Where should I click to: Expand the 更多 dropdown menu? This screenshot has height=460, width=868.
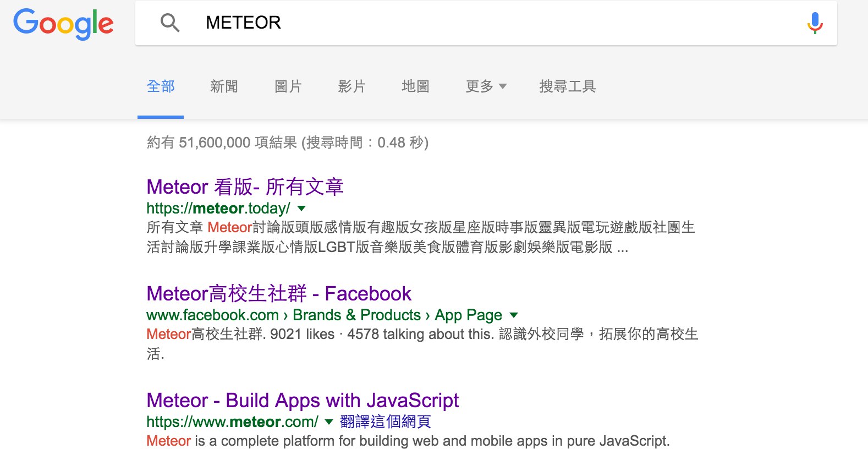(486, 86)
